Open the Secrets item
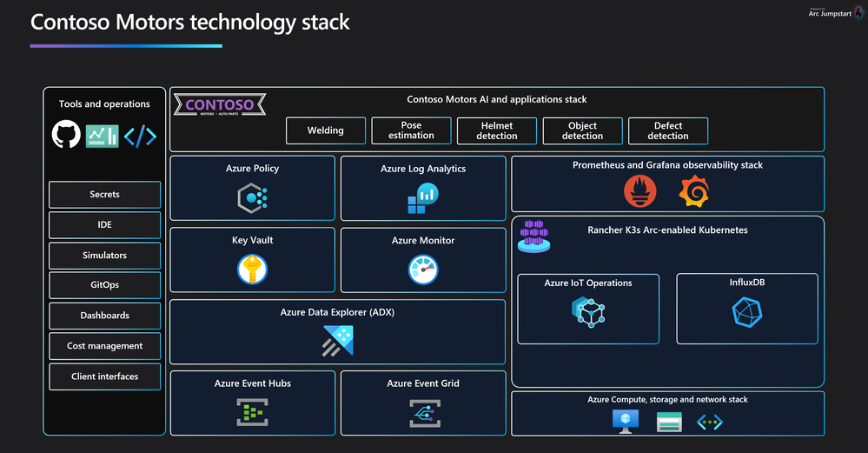The image size is (868, 453). [x=104, y=195]
